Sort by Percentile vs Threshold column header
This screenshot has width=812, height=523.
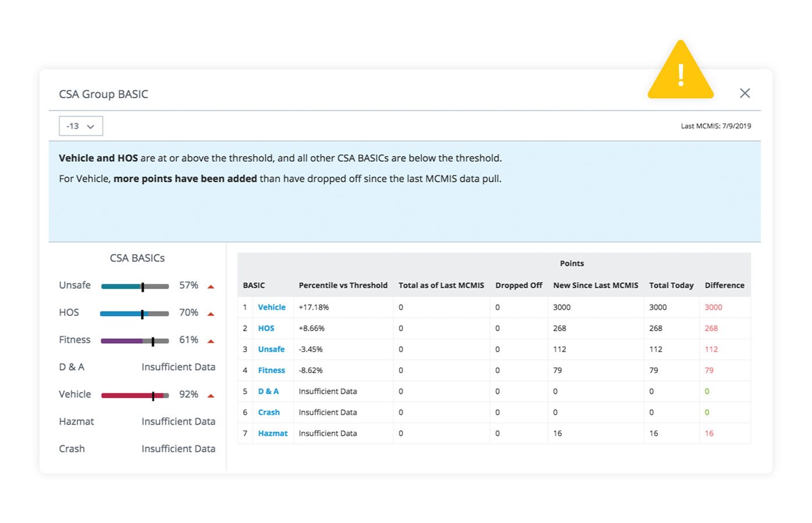[343, 285]
